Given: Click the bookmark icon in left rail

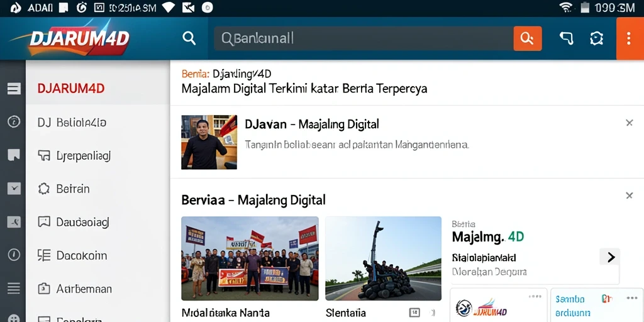Looking at the screenshot, I should pos(14,155).
